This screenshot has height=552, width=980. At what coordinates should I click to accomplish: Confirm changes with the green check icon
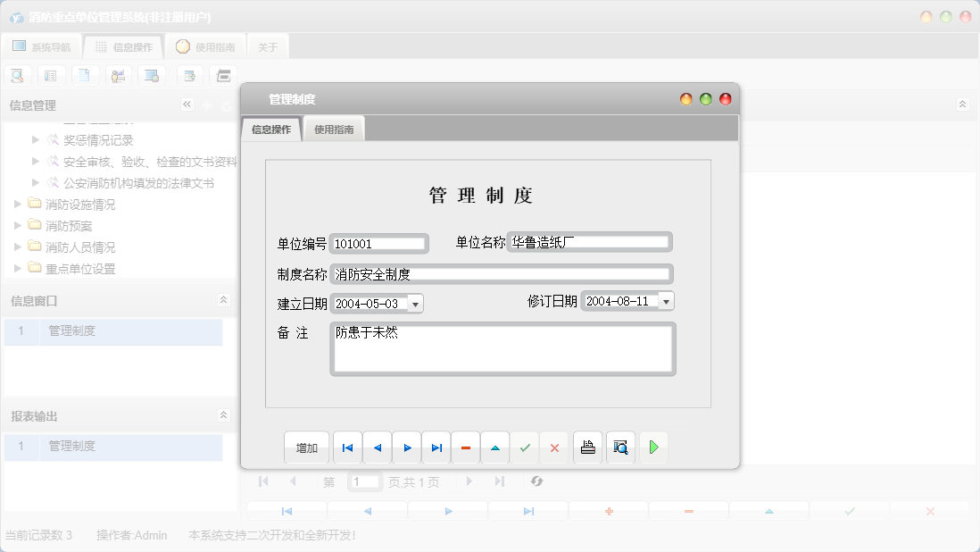[525, 447]
